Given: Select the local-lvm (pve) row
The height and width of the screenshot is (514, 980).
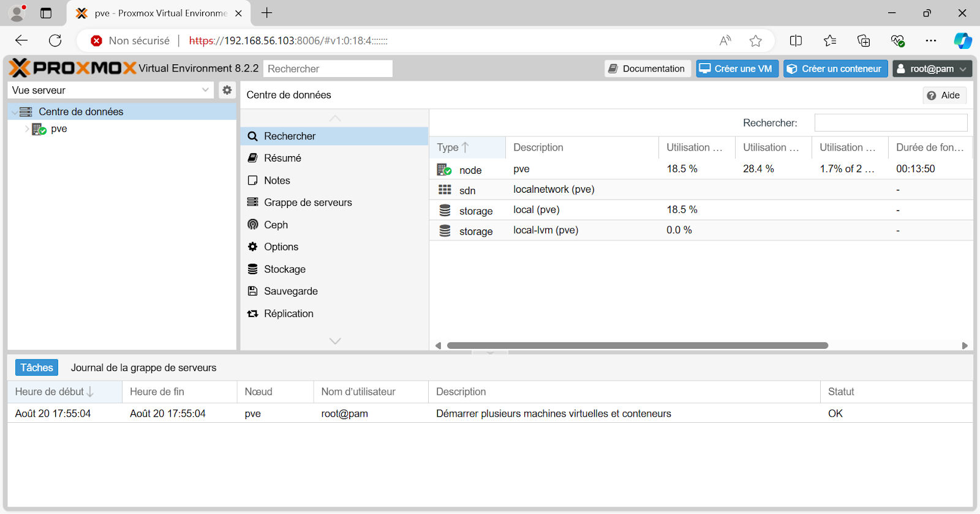Looking at the screenshot, I should click(x=701, y=231).
